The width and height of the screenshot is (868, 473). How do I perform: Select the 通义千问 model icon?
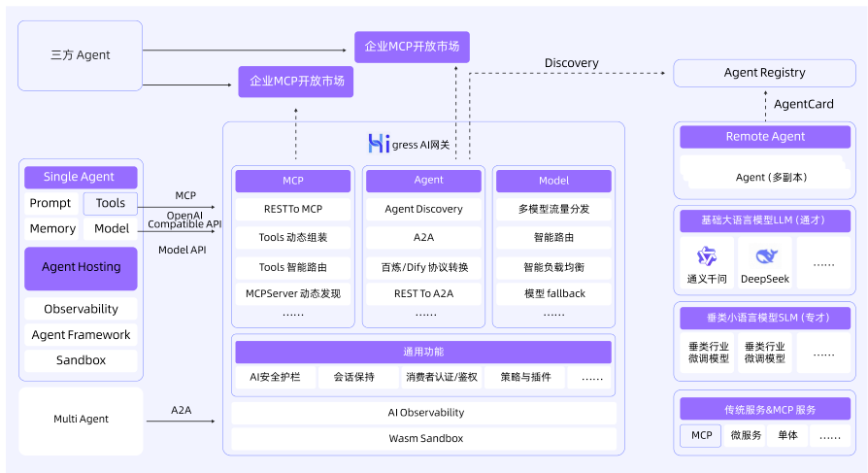[707, 255]
